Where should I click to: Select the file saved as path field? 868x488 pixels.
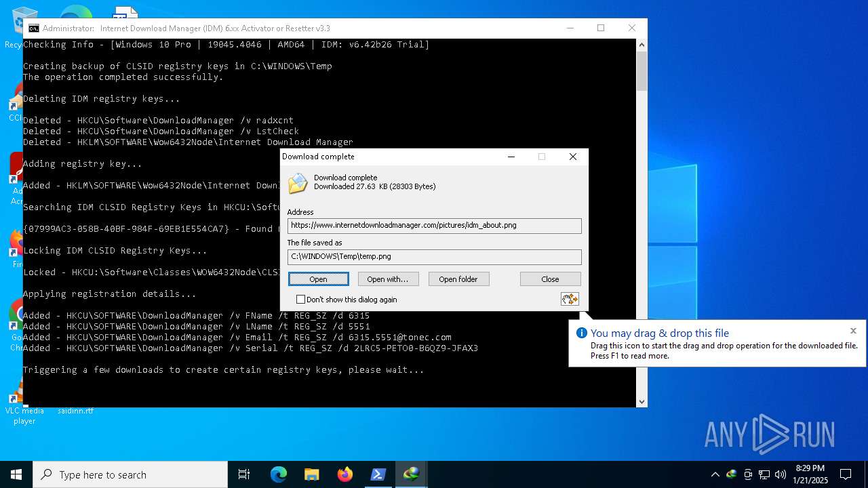point(434,257)
